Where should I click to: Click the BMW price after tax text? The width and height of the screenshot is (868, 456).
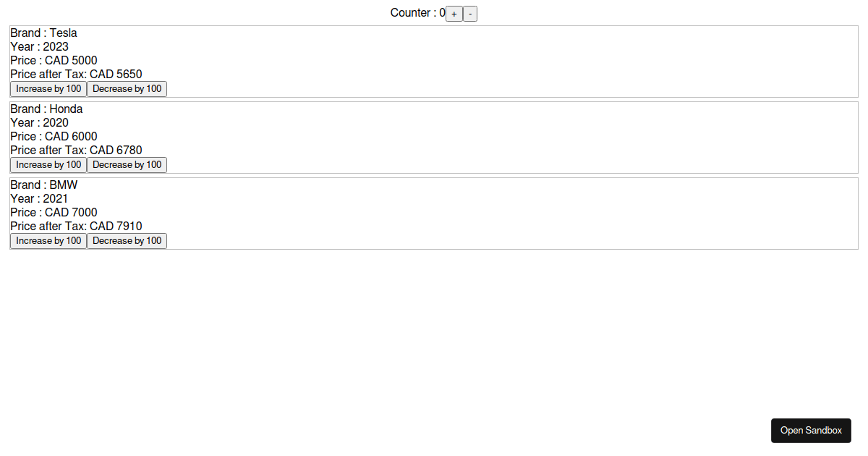pos(76,226)
